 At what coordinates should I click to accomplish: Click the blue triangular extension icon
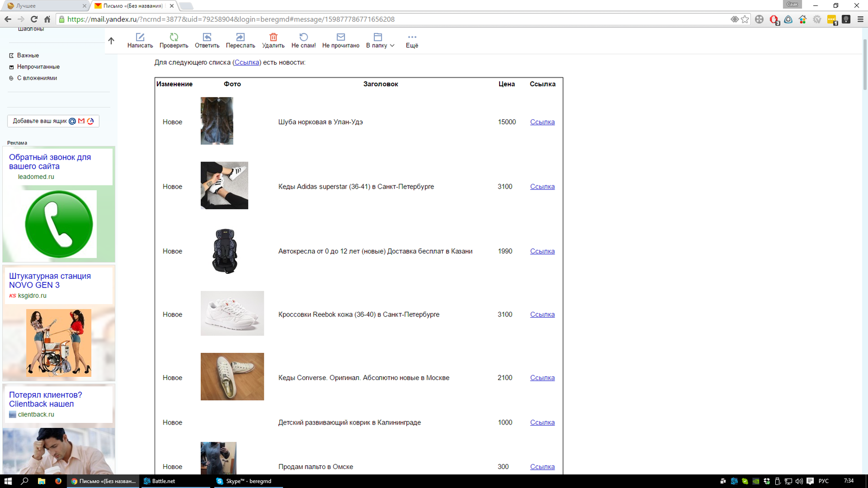pos(788,19)
